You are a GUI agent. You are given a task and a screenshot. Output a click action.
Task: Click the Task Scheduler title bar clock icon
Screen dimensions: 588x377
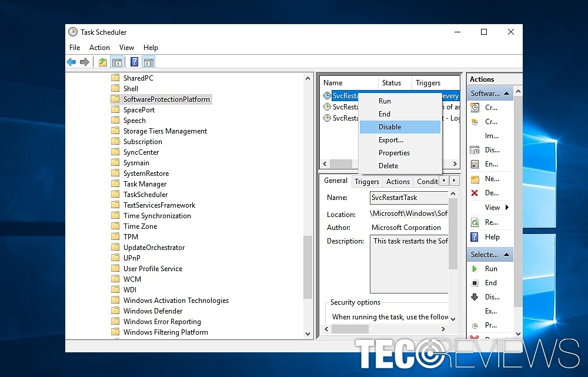73,32
